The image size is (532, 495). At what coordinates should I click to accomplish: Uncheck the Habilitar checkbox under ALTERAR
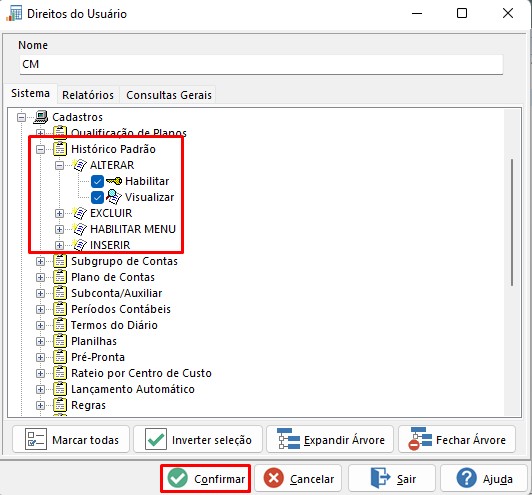click(x=97, y=181)
